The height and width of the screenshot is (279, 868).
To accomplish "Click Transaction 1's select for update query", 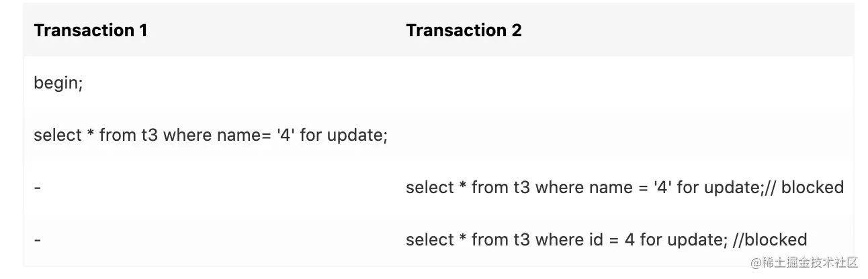I will coord(210,135).
